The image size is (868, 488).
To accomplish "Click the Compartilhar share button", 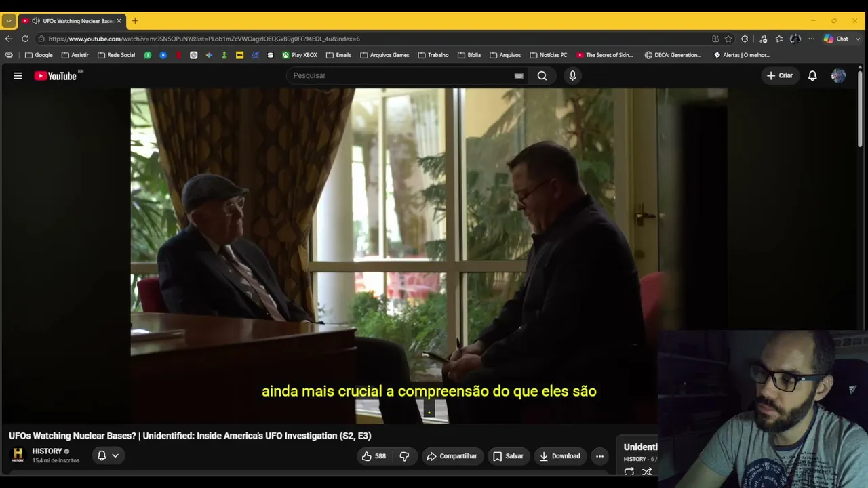I will tap(452, 456).
